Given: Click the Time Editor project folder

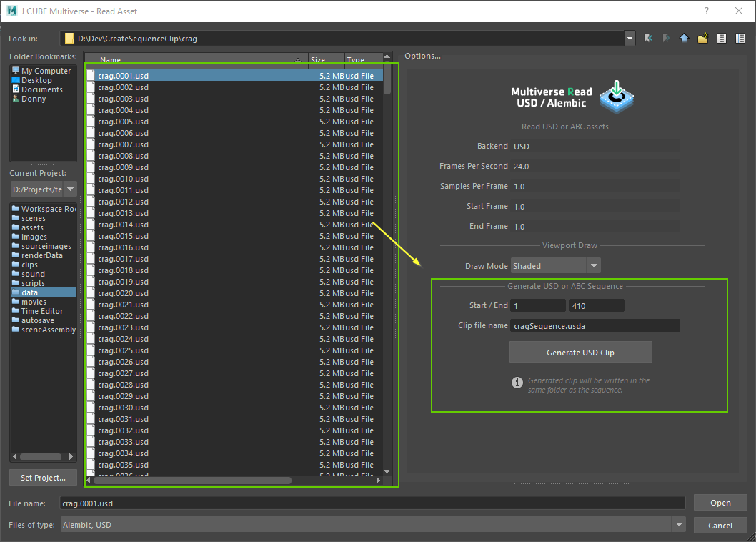Looking at the screenshot, I should pyautogui.click(x=44, y=311).
